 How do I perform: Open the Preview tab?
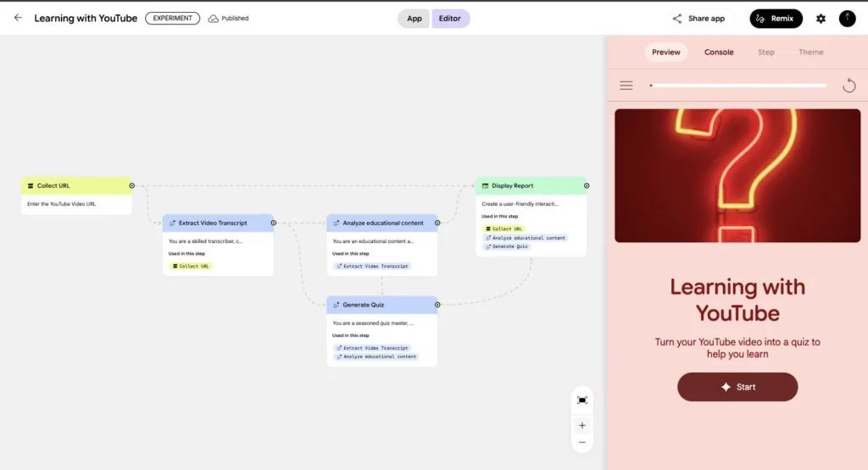[666, 52]
